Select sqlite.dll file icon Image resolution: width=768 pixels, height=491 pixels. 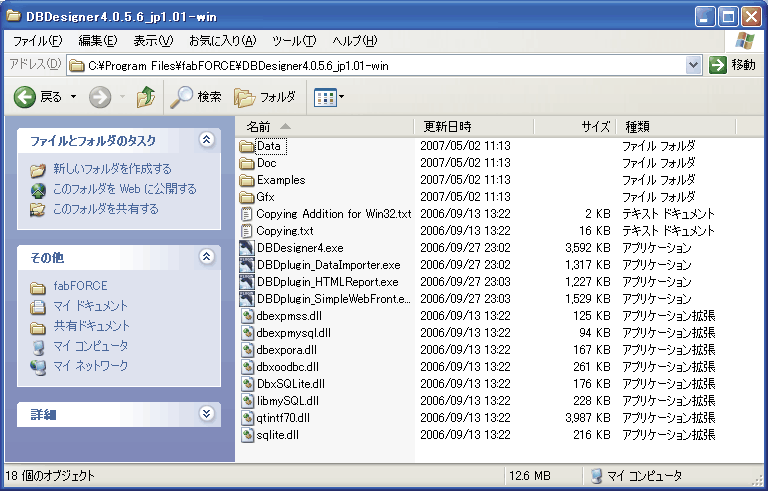(248, 435)
